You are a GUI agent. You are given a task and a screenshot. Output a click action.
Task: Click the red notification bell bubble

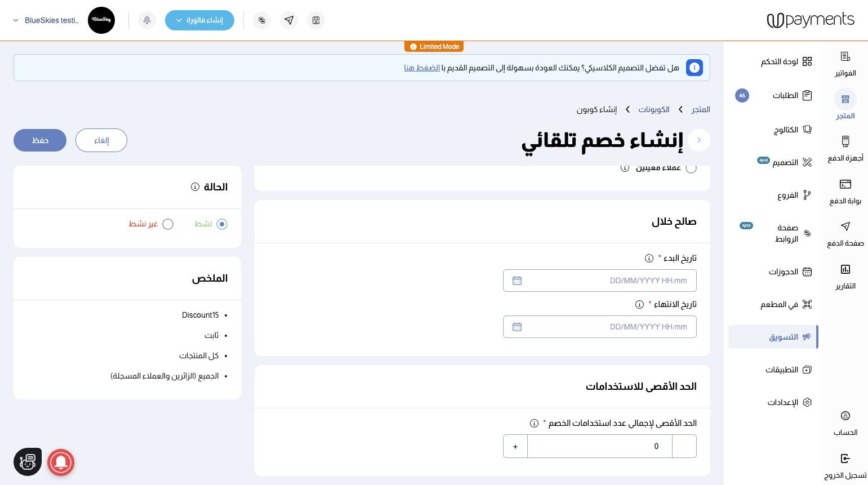pyautogui.click(x=61, y=462)
